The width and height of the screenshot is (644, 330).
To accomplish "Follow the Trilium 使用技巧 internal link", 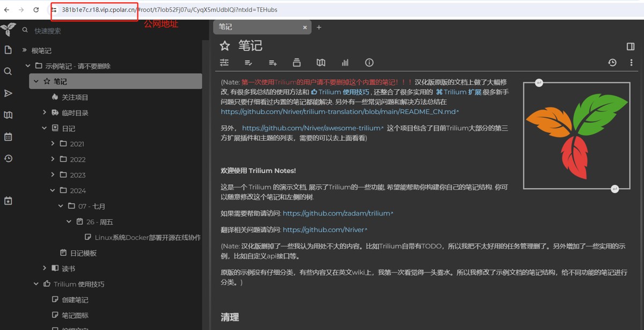I will [340, 92].
